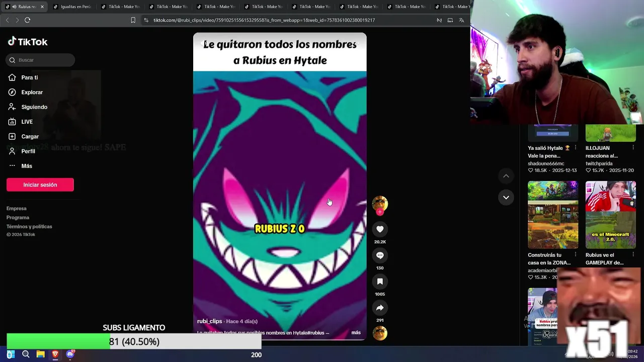Screen dimensions: 644x362
Task: Open site settings icon in address bar
Action: 146,20
